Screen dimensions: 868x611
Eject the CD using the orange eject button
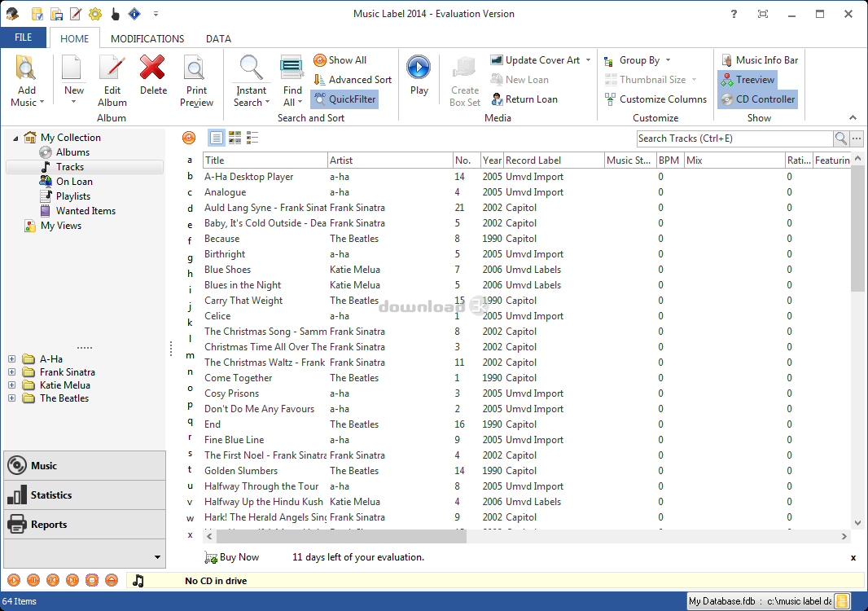point(112,580)
